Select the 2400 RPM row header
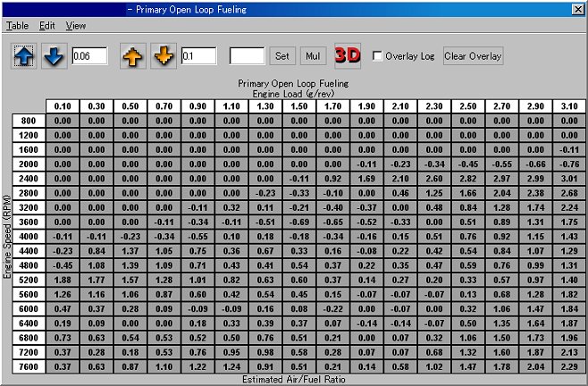Screen dimensions: 588x386 (x=29, y=179)
